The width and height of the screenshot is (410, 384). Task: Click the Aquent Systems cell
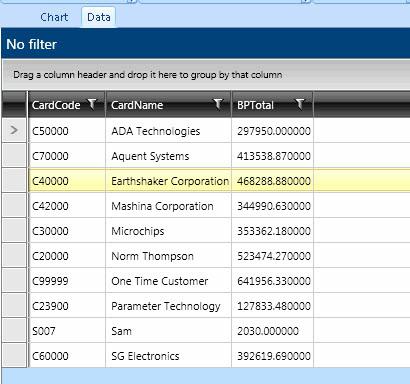(x=168, y=156)
